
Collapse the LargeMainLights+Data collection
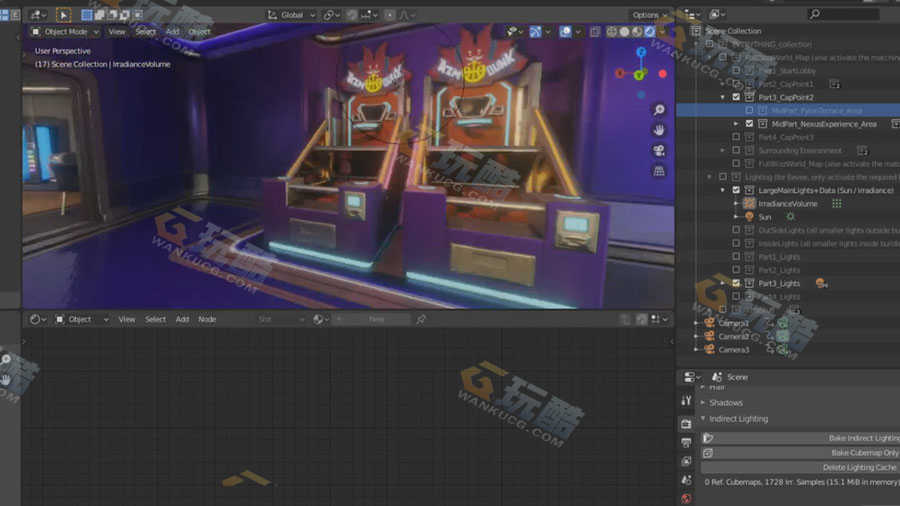tap(723, 190)
